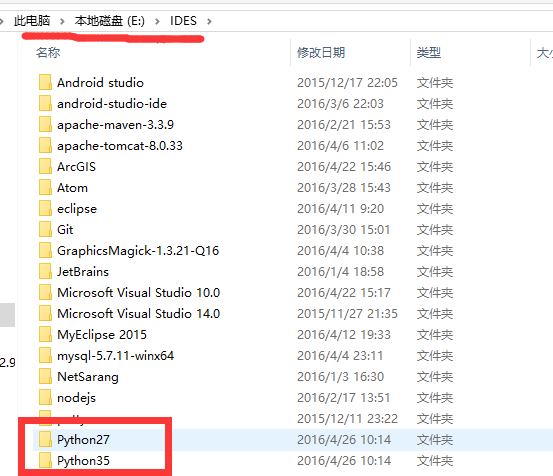Click the eclipse folder icon
The image size is (553, 476).
click(x=45, y=208)
